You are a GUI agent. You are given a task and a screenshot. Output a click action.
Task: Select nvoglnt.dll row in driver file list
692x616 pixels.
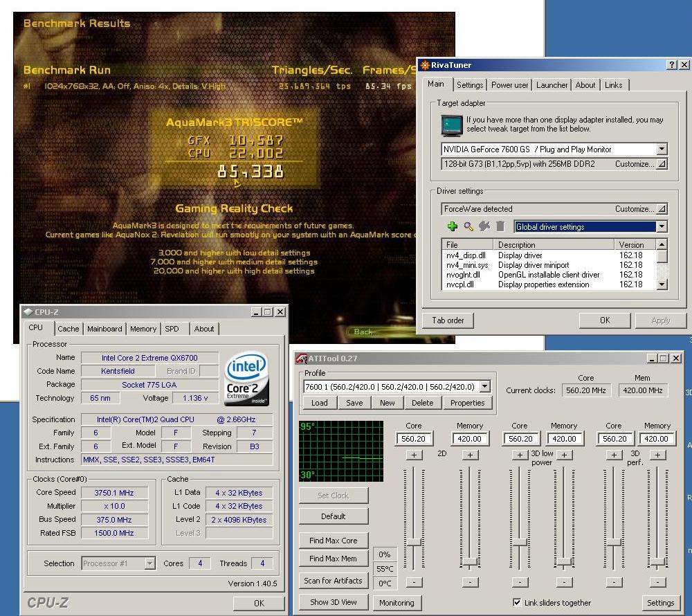click(549, 275)
